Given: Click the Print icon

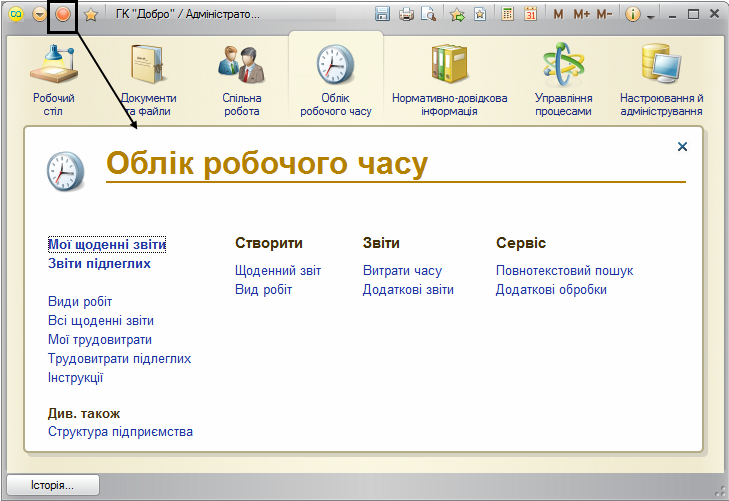Looking at the screenshot, I should [406, 15].
